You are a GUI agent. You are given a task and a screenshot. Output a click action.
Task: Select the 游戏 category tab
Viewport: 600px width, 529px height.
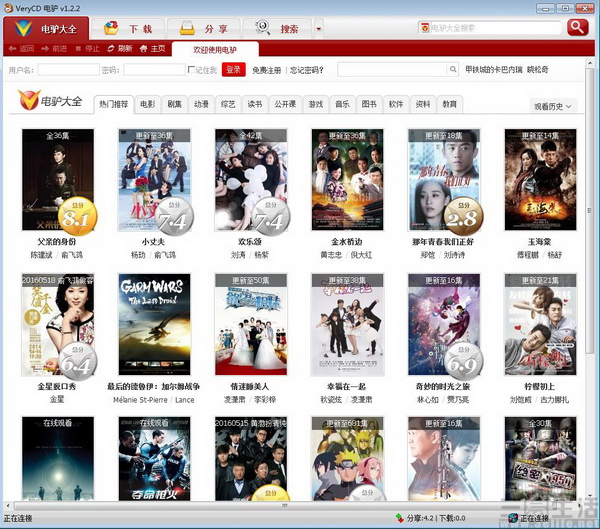pyautogui.click(x=316, y=104)
